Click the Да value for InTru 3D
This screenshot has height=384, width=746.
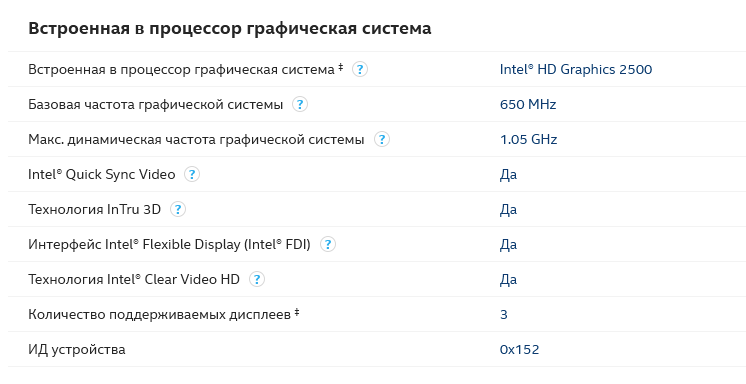[x=508, y=210]
